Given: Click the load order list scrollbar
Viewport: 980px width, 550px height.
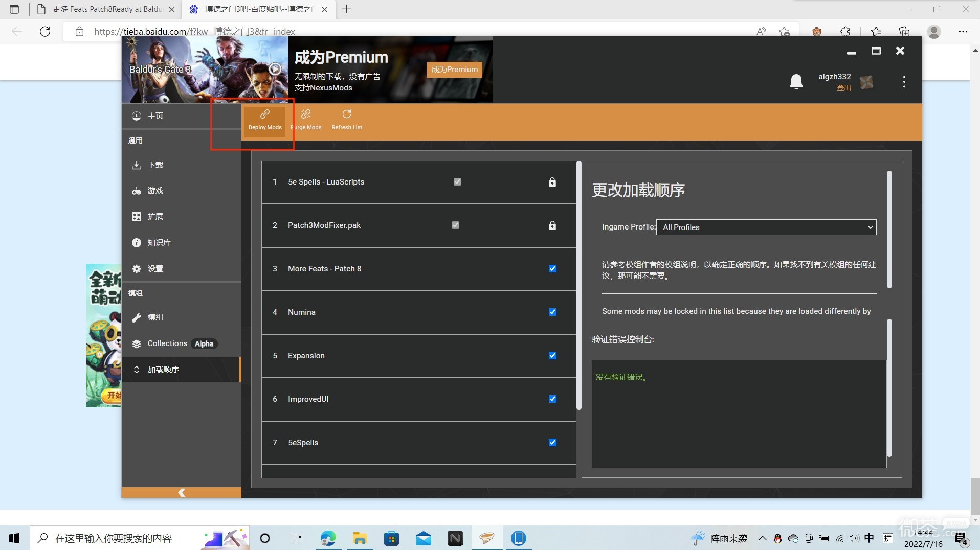Looking at the screenshot, I should (x=579, y=285).
